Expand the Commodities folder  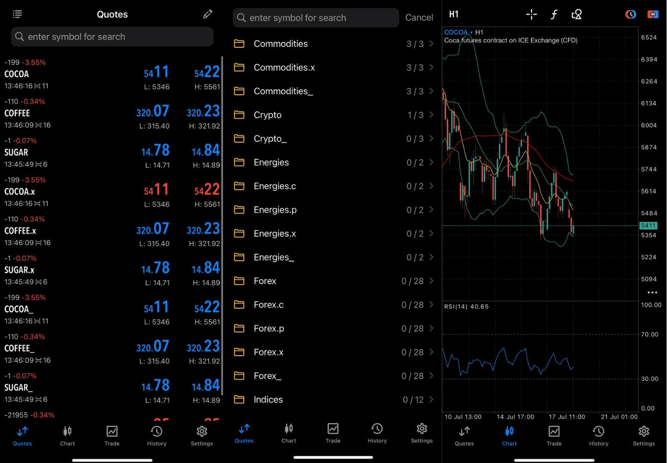coord(334,44)
